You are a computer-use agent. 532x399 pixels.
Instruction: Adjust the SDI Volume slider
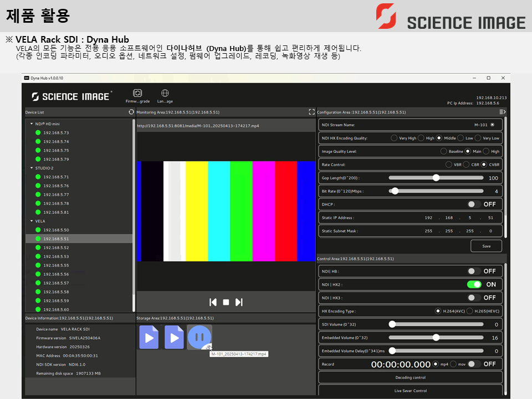tap(436, 324)
